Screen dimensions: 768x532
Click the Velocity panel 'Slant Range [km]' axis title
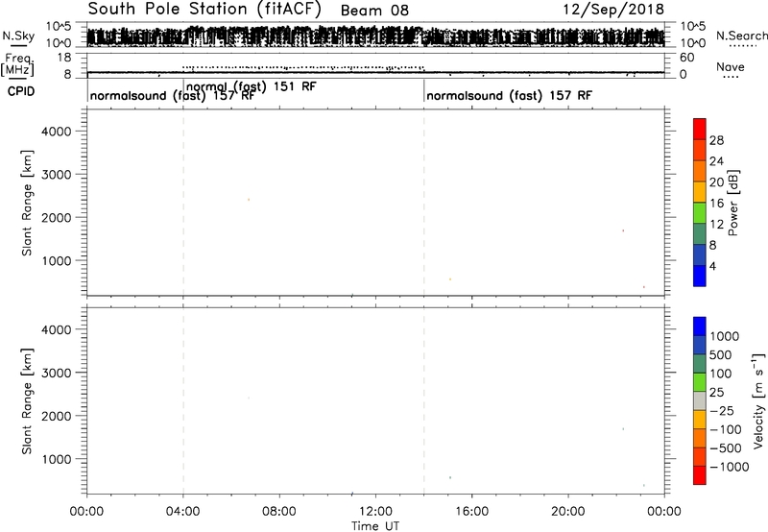click(27, 401)
